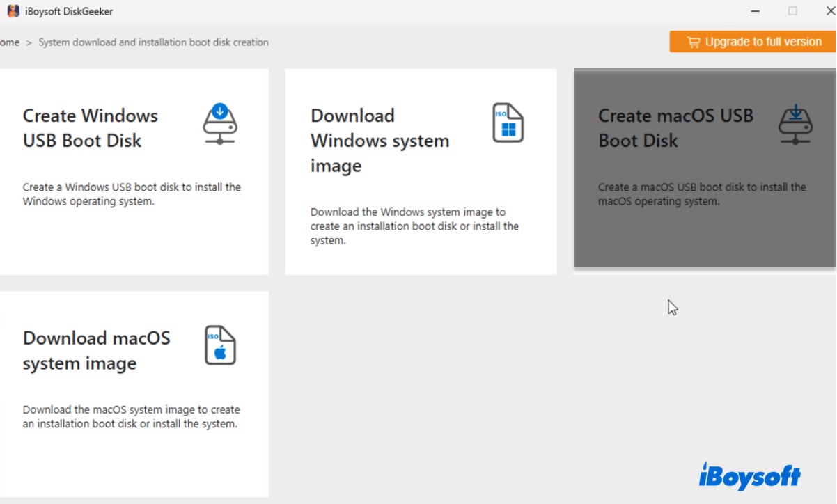This screenshot has height=504, width=837.
Task: Click the macOS ISO file icon
Action: 219,346
